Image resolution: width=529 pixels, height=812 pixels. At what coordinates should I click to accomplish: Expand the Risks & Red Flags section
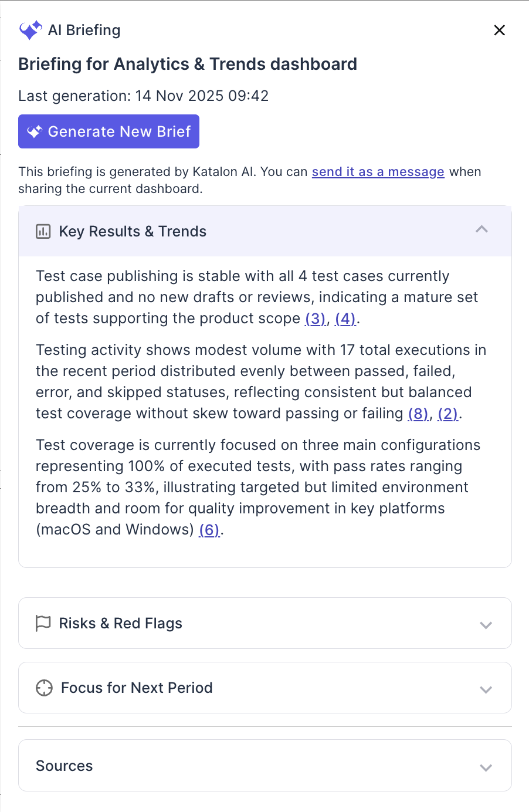486,625
